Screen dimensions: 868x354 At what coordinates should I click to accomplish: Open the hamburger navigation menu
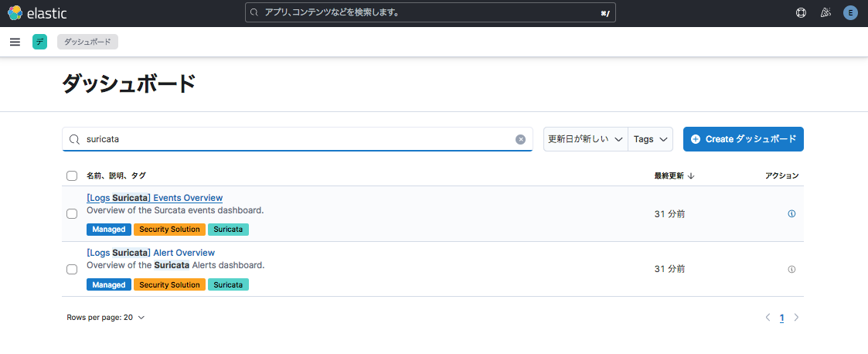click(x=15, y=42)
